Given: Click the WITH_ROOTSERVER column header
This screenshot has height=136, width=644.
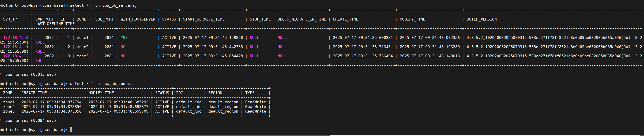Looking at the screenshot, I should coord(138,19).
